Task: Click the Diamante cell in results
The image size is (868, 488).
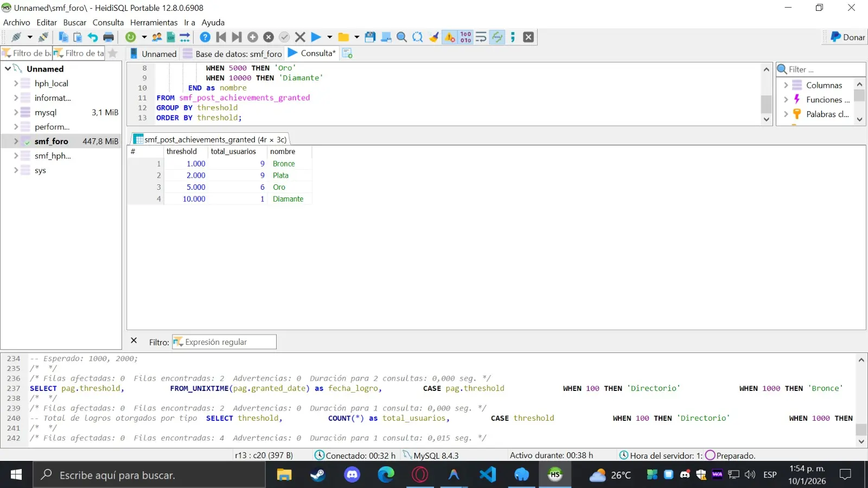Action: 288,199
